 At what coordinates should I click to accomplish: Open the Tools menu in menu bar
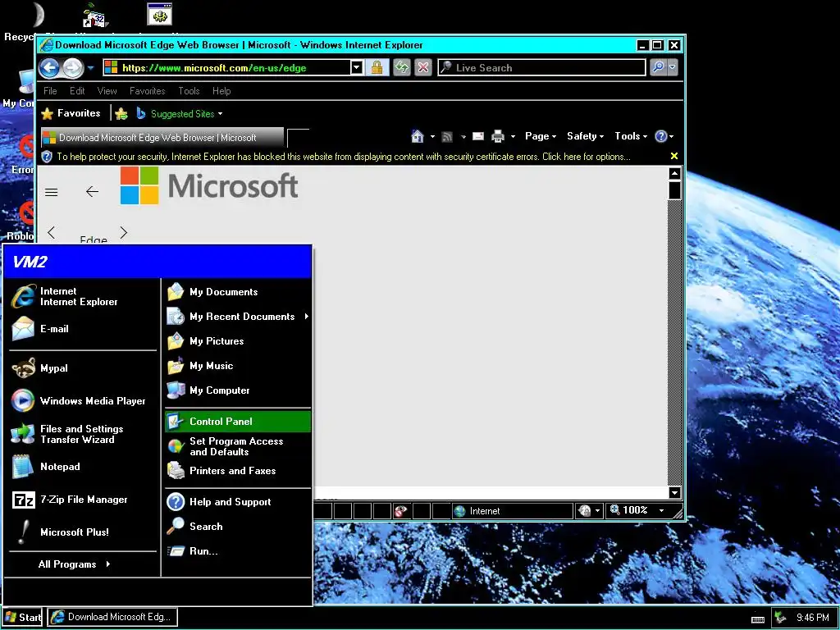[x=189, y=91]
